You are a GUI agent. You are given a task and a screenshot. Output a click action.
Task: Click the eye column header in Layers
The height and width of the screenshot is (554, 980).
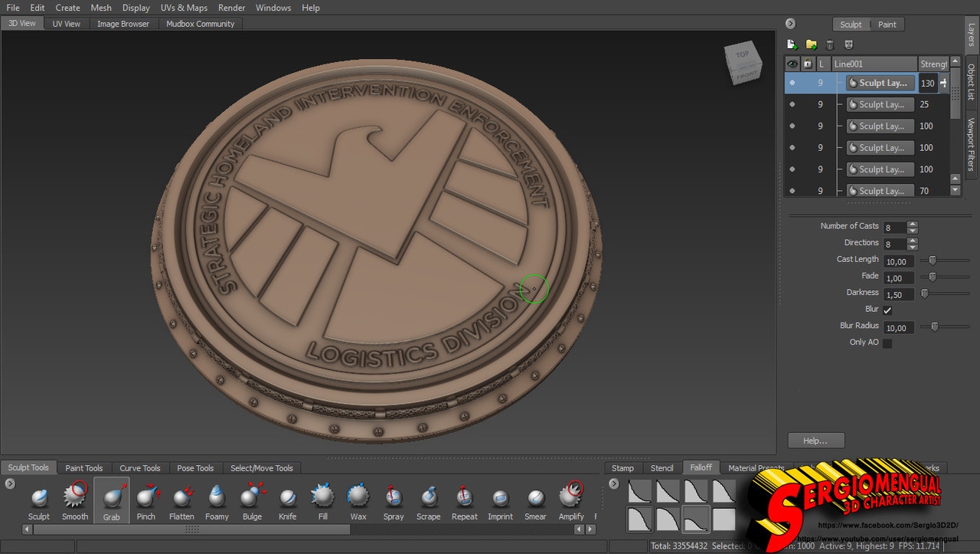click(x=792, y=64)
